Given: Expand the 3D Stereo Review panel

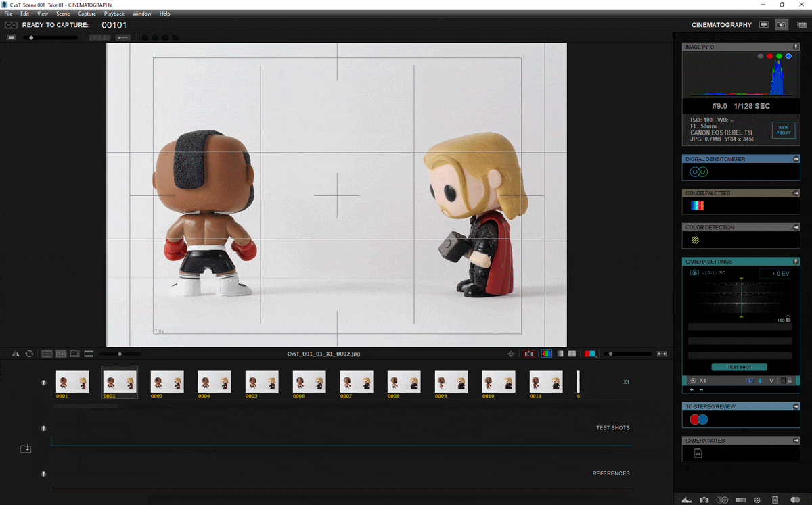Looking at the screenshot, I should tap(796, 406).
